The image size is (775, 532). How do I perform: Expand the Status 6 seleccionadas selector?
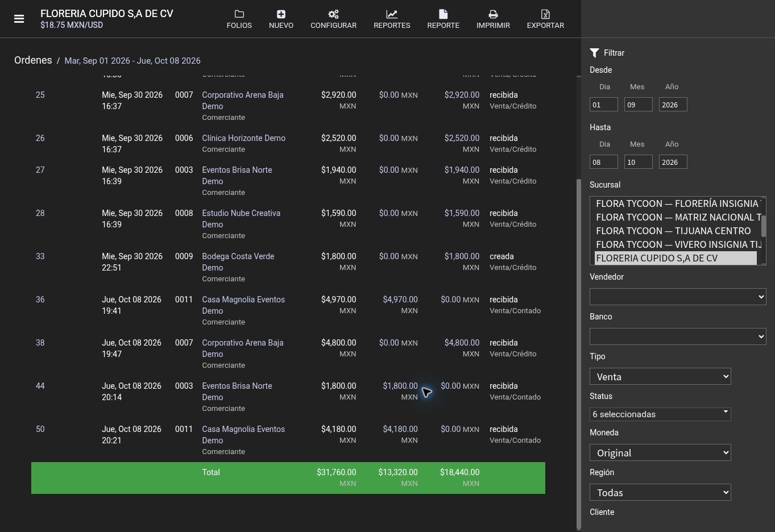pyautogui.click(x=660, y=414)
